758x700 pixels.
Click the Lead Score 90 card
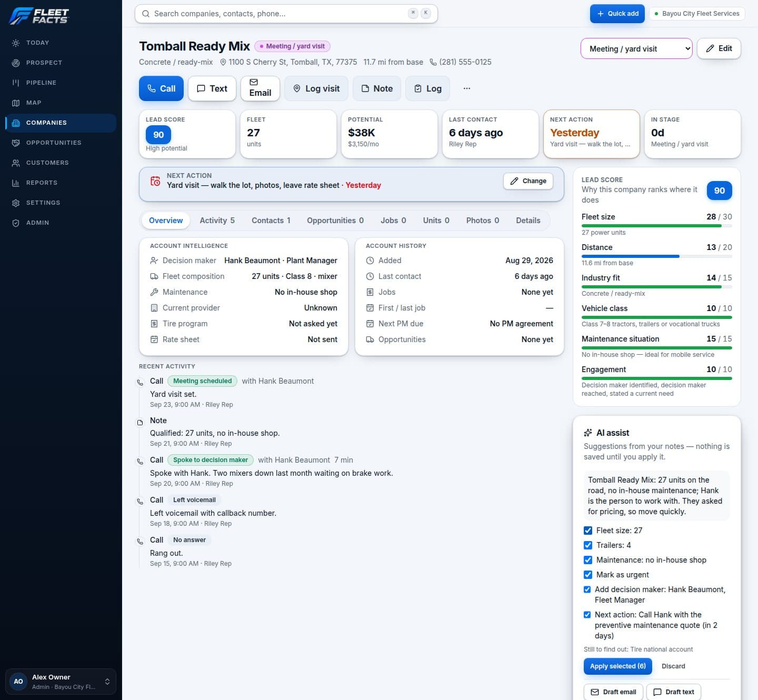[x=187, y=134]
